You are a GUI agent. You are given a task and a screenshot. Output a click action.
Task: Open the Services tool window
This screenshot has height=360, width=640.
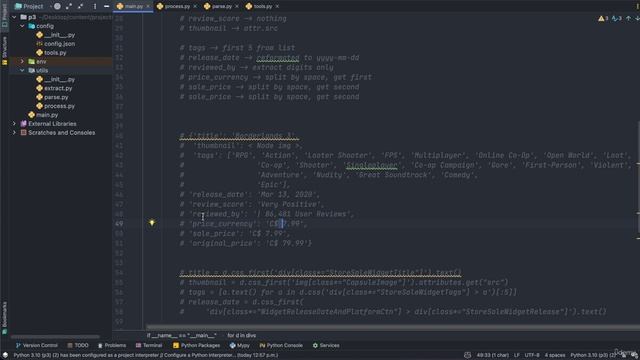click(326, 345)
